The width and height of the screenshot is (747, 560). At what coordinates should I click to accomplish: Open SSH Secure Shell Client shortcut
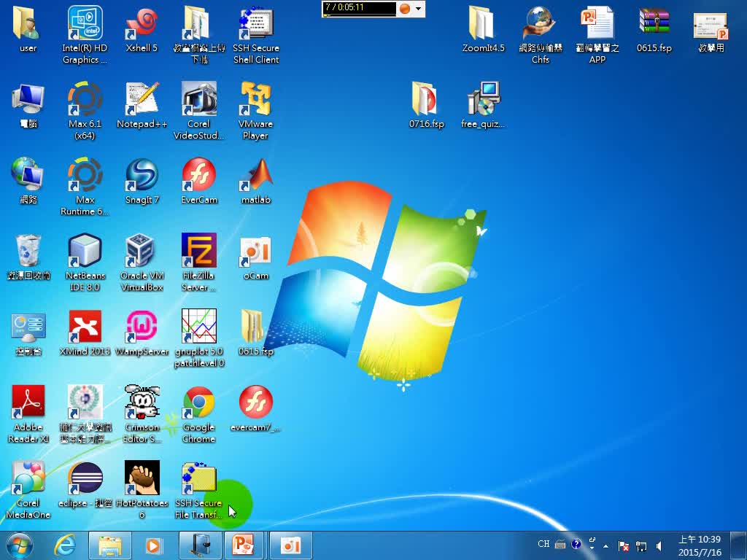pyautogui.click(x=256, y=34)
